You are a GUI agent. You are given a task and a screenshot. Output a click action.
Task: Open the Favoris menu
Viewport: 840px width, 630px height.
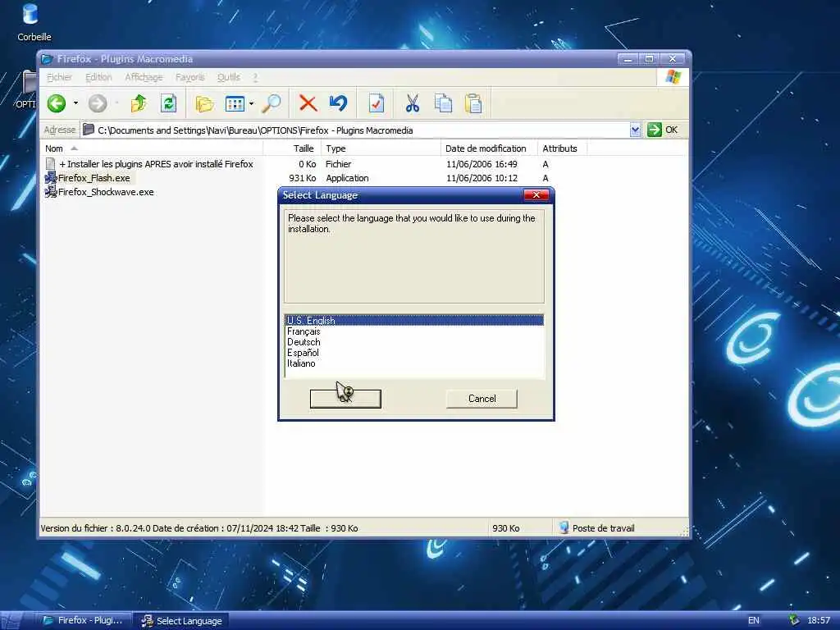click(190, 77)
